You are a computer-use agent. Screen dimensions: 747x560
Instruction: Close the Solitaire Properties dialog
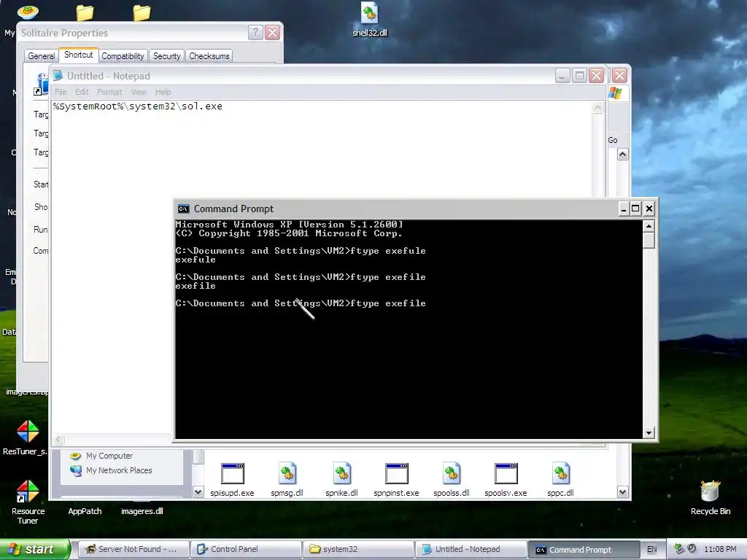[273, 32]
